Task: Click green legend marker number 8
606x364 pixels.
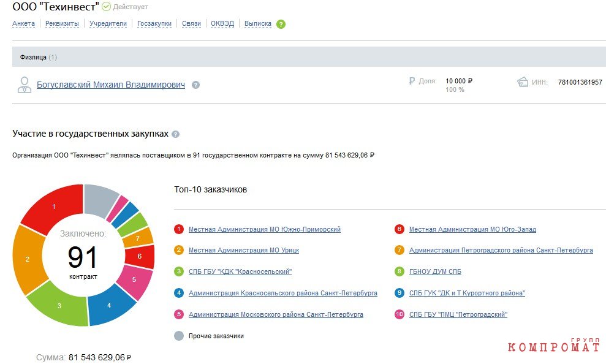Action: point(400,271)
